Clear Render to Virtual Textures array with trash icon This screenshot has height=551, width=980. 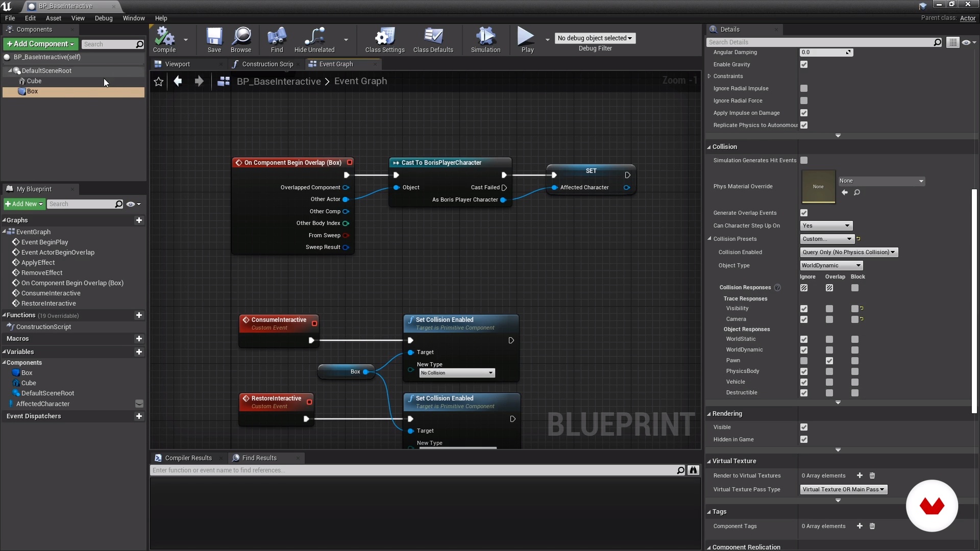(x=872, y=476)
